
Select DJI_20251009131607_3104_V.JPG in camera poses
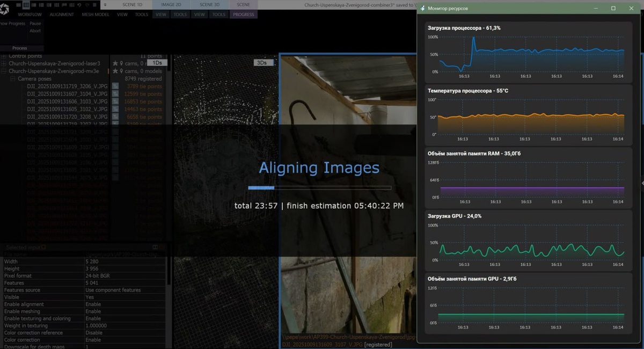[67, 93]
